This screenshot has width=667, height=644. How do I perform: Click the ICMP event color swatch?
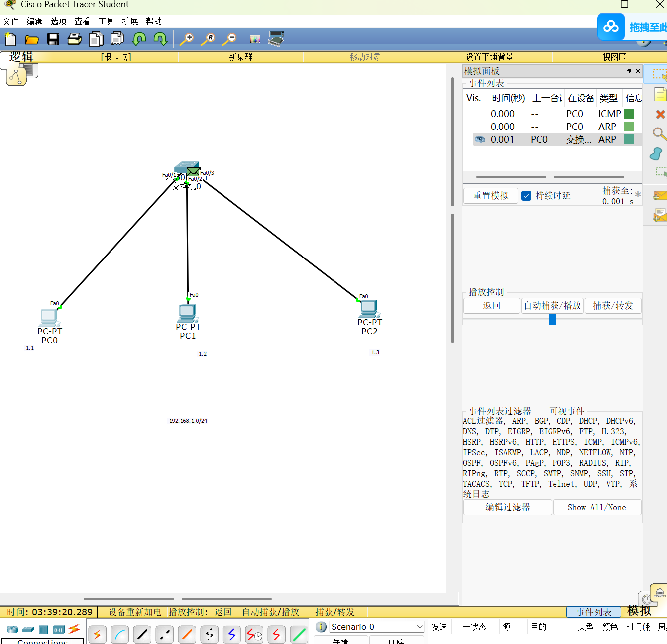pos(629,114)
